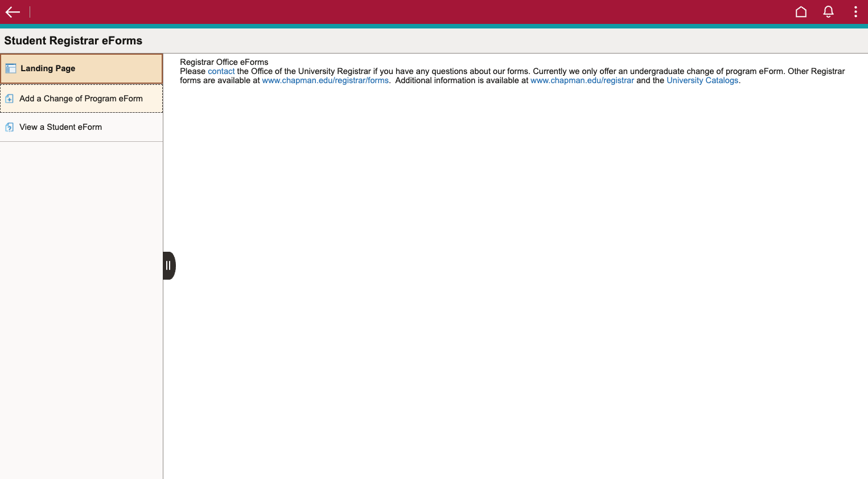The image size is (868, 479).
Task: Click the View a Student eForm icon
Action: pos(10,127)
